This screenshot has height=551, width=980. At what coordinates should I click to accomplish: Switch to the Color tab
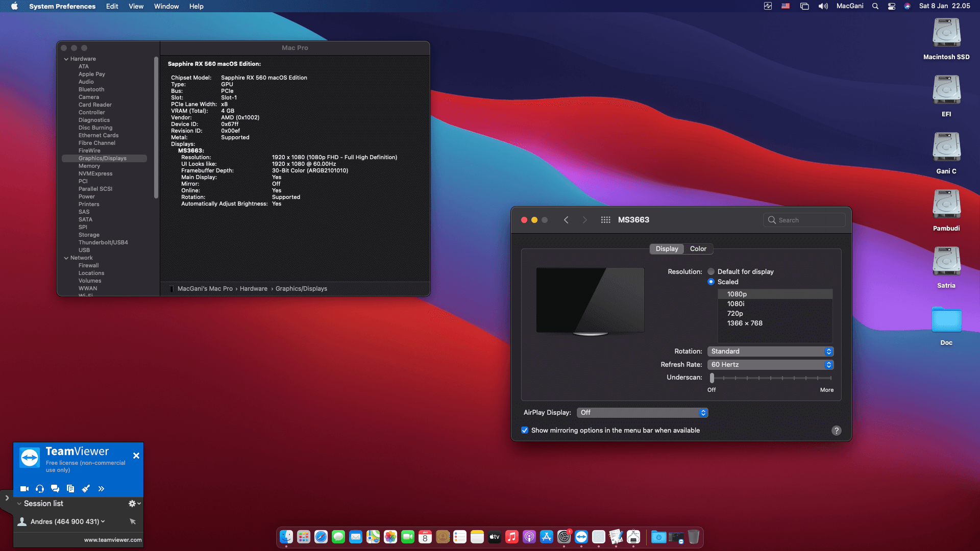point(698,248)
